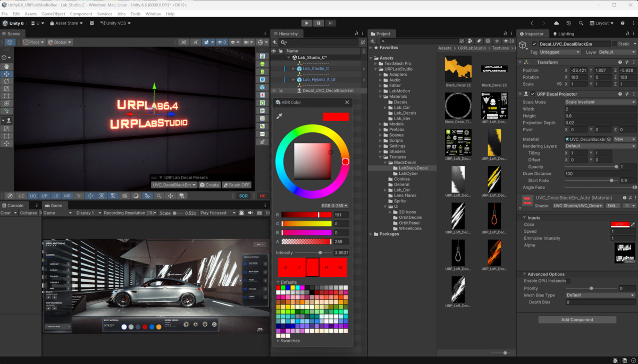Enable the GPU Instancing checkbox

point(568,281)
